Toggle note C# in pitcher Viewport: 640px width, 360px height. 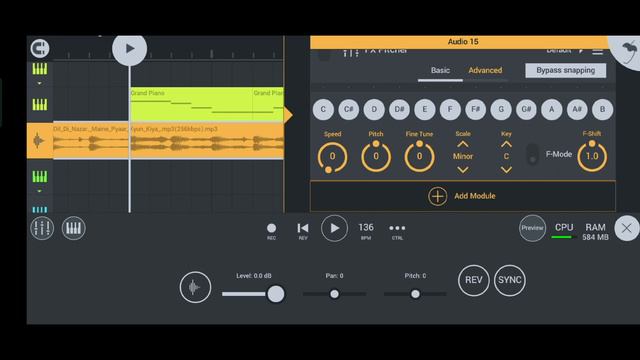[x=349, y=109]
